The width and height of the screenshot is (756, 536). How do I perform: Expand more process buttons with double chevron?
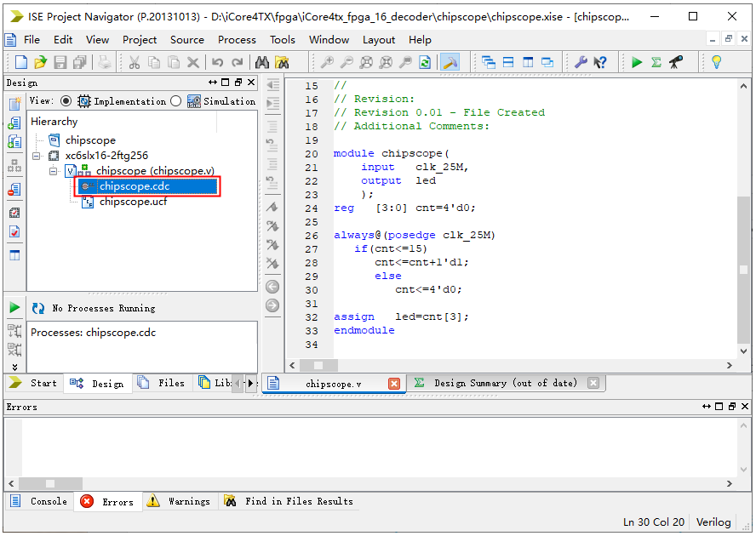(14, 368)
